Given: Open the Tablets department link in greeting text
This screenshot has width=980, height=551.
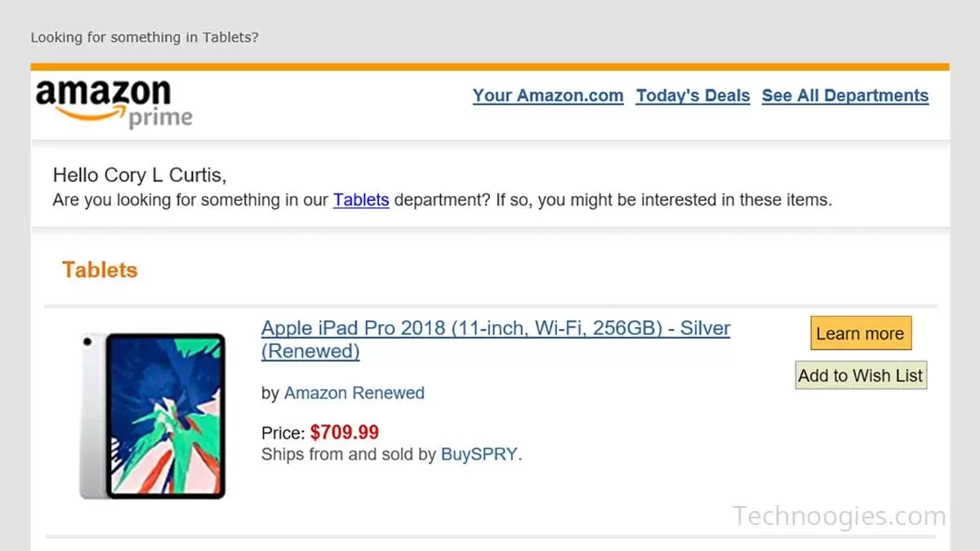Looking at the screenshot, I should click(x=361, y=200).
